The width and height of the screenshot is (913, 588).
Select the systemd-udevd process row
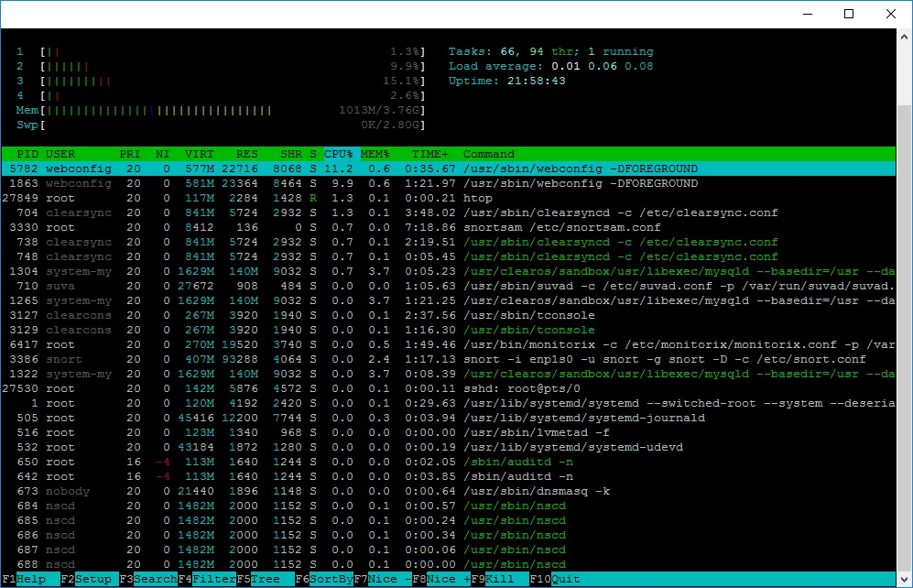click(449, 447)
